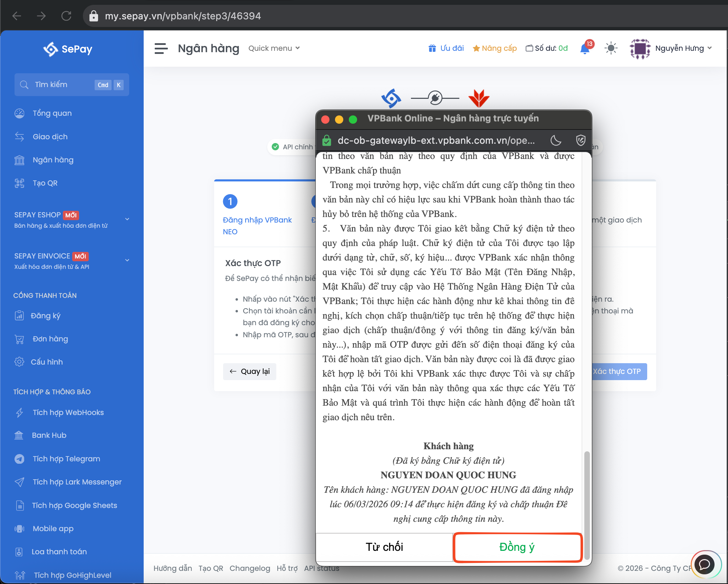Expand the Quick menu dropdown

coord(274,48)
